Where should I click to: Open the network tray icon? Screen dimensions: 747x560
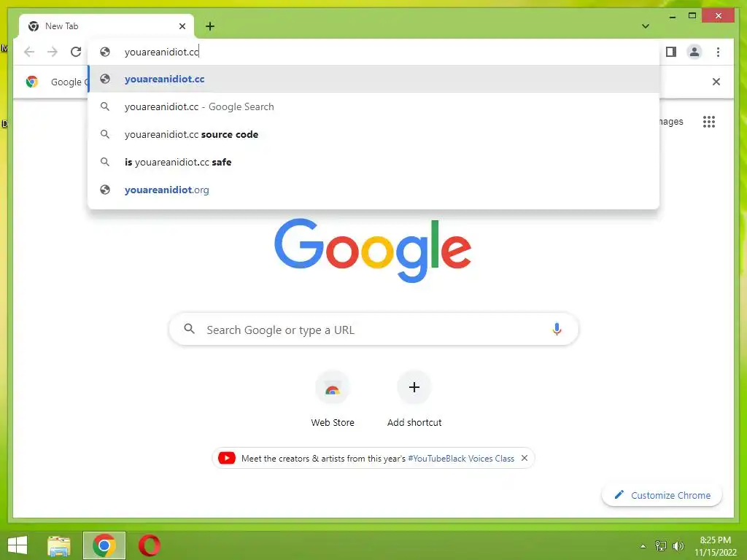(661, 545)
